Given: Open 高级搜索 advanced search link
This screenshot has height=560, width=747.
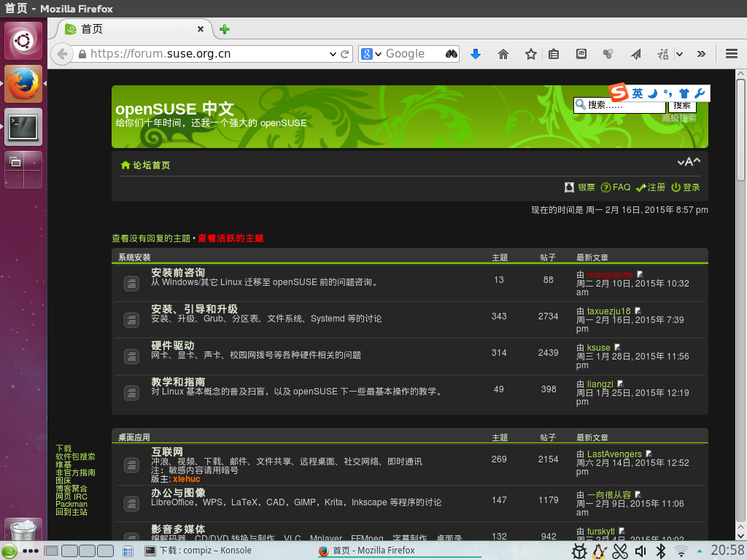Looking at the screenshot, I should (679, 118).
